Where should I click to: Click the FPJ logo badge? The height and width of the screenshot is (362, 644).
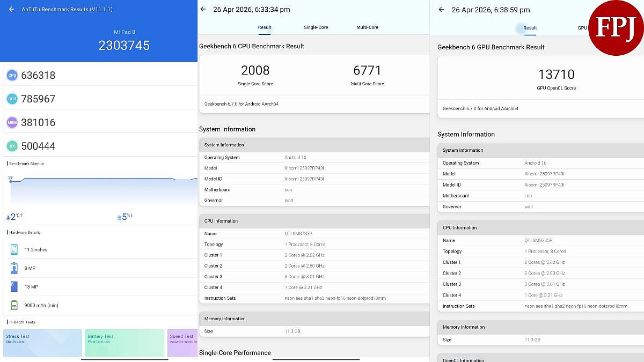616,28
